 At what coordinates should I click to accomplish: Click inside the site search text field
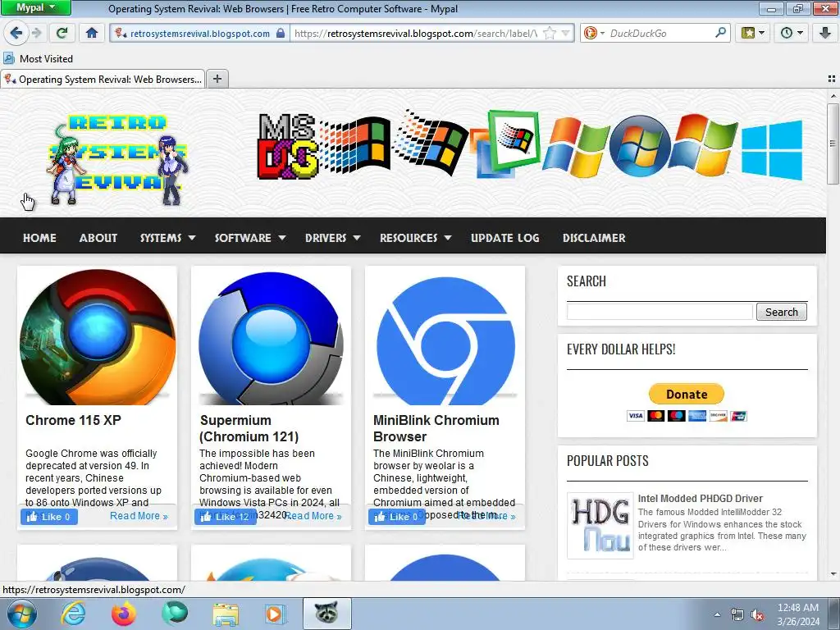660,312
